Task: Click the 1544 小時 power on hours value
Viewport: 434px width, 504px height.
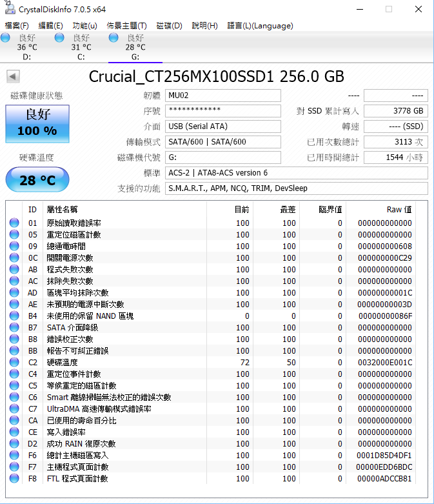Action: (x=396, y=157)
